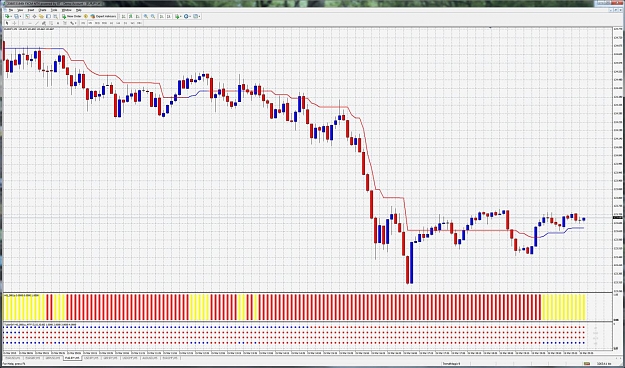Click the highlighted active chart tab at the bottom
625x368 pixels.
tap(72, 358)
